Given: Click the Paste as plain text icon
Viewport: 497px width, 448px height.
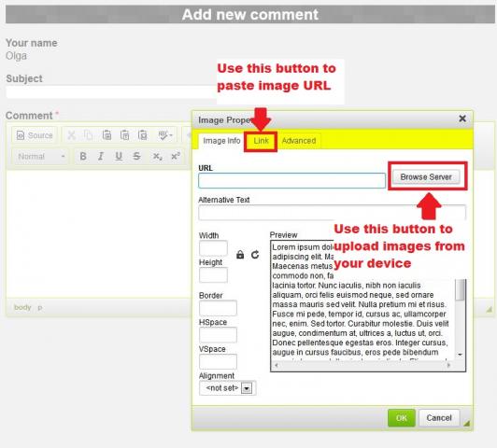Looking at the screenshot, I should point(124,135).
